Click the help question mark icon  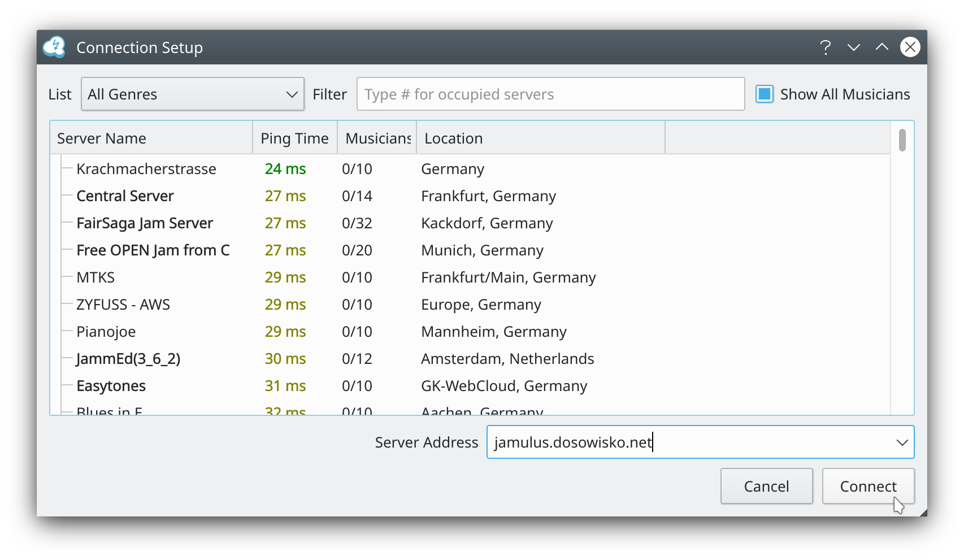point(825,47)
